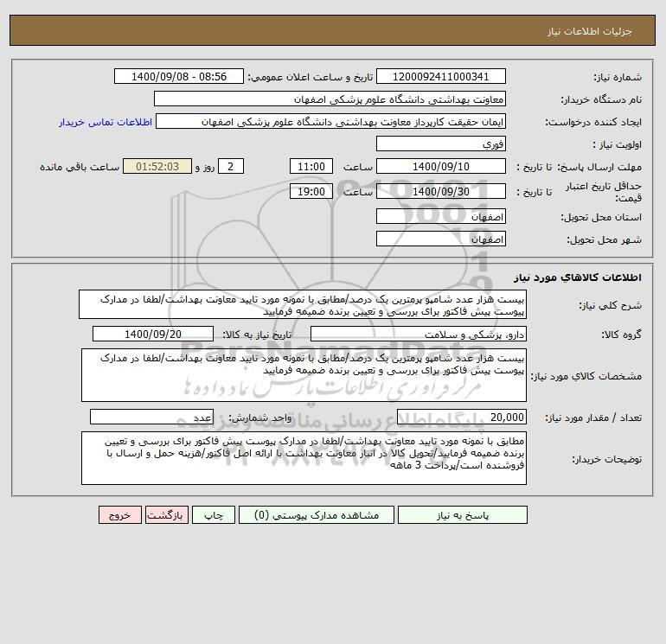Click the delivery city field اصفهان

pos(441,239)
